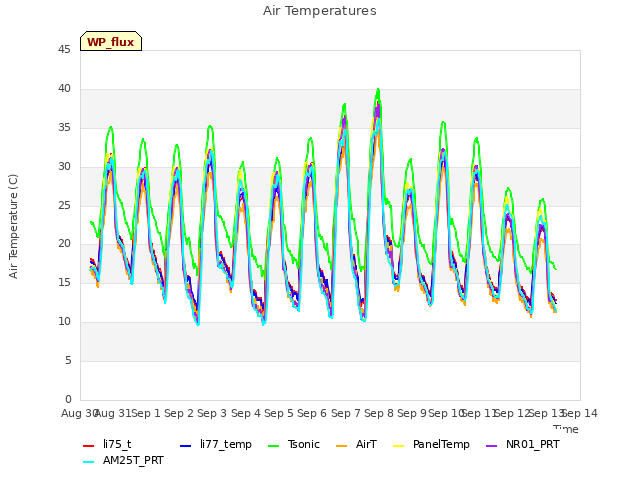Viewport: 640px width, 480px height.
Task: Click the Sep 2 x-axis label
Action: pyautogui.click(x=179, y=413)
